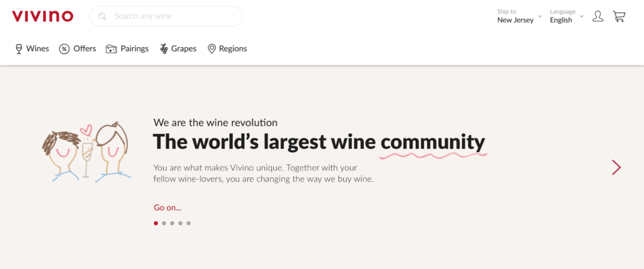The image size is (644, 269).
Task: Click the Vivino logo
Action: [43, 16]
